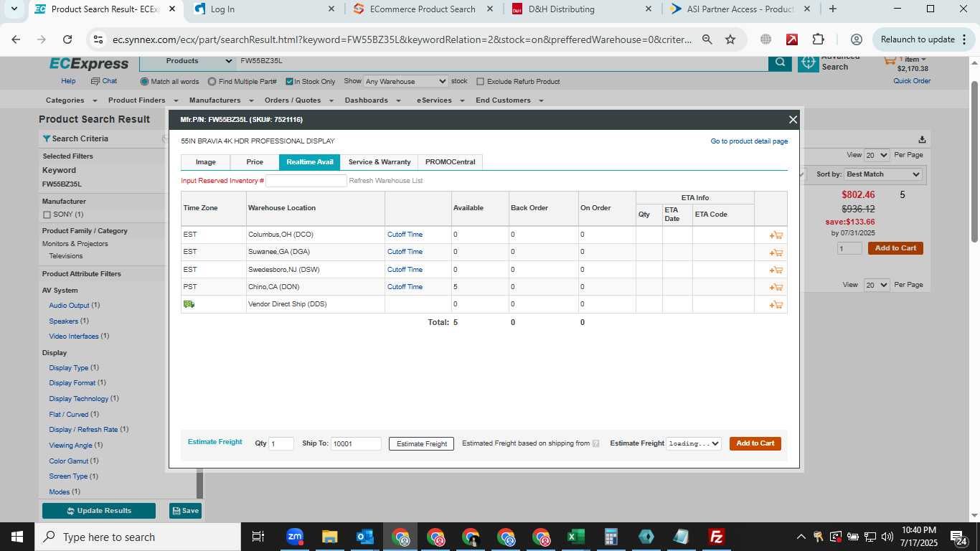Click Cutoff Time for Columbus,OH
Screen dimensions: 980x551
[x=405, y=235]
